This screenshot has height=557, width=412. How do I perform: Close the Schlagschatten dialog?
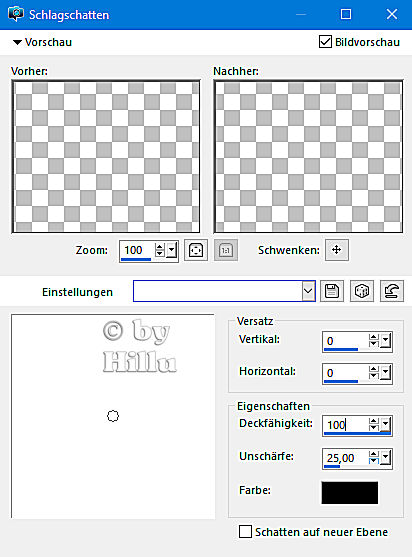click(x=392, y=14)
